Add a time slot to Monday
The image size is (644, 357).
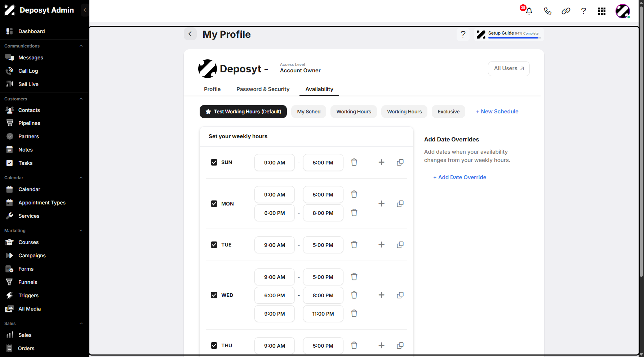pyautogui.click(x=381, y=204)
